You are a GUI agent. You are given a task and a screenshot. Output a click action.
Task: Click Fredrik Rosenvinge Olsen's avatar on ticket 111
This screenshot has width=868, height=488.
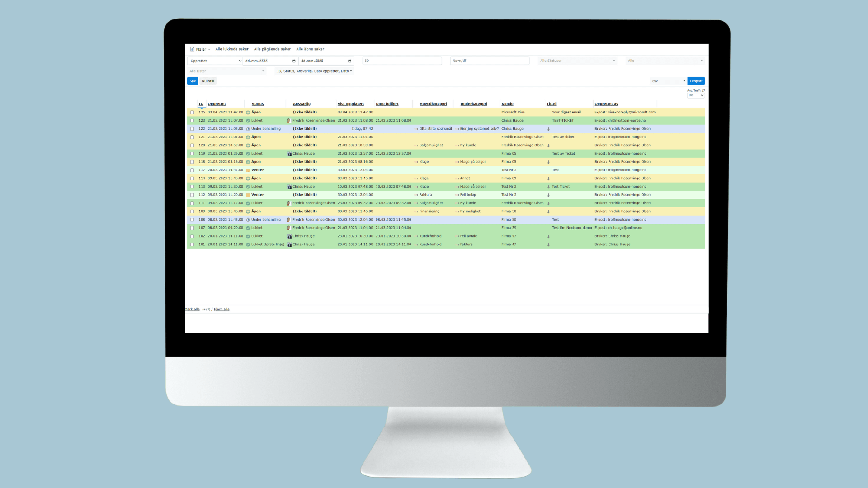[x=289, y=203]
